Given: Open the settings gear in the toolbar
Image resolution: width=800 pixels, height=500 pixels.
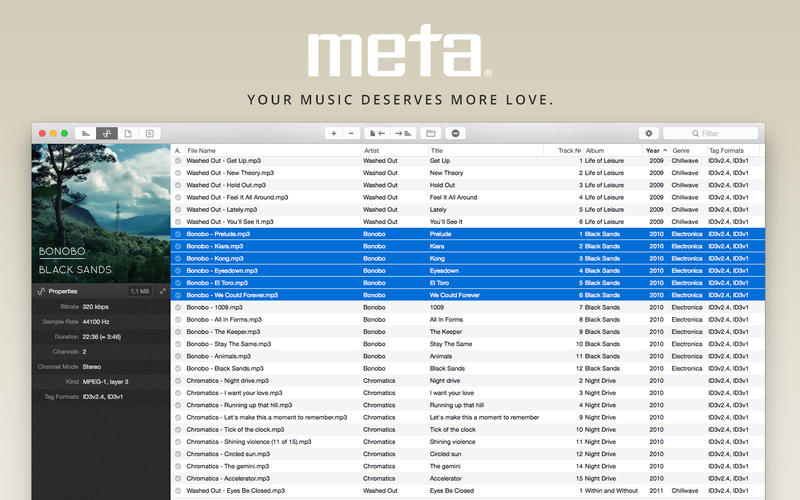Looking at the screenshot, I should coord(648,133).
